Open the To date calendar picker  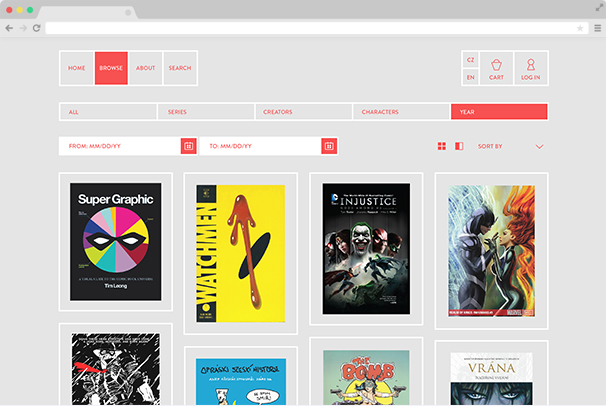click(328, 146)
